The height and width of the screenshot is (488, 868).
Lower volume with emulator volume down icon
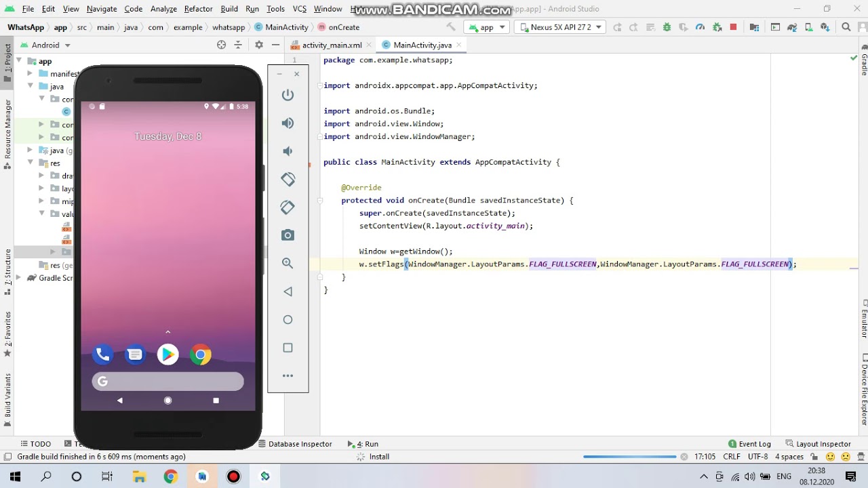[288, 151]
